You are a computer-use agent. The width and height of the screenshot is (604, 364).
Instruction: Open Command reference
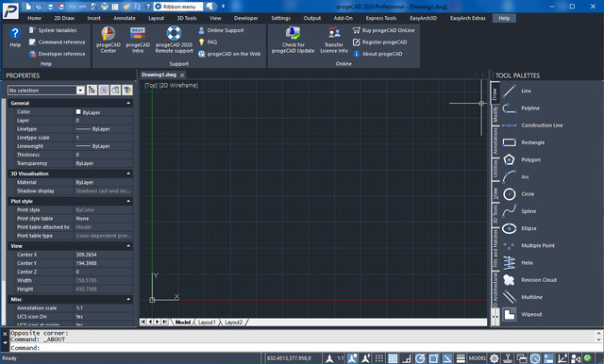(57, 42)
